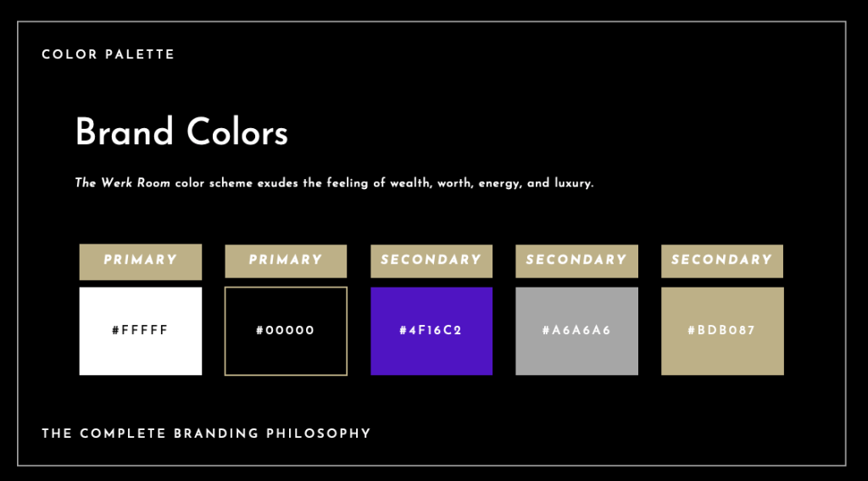Image resolution: width=868 pixels, height=481 pixels.
Task: Select the PRIMARY label above the black swatch
Action: tap(286, 260)
